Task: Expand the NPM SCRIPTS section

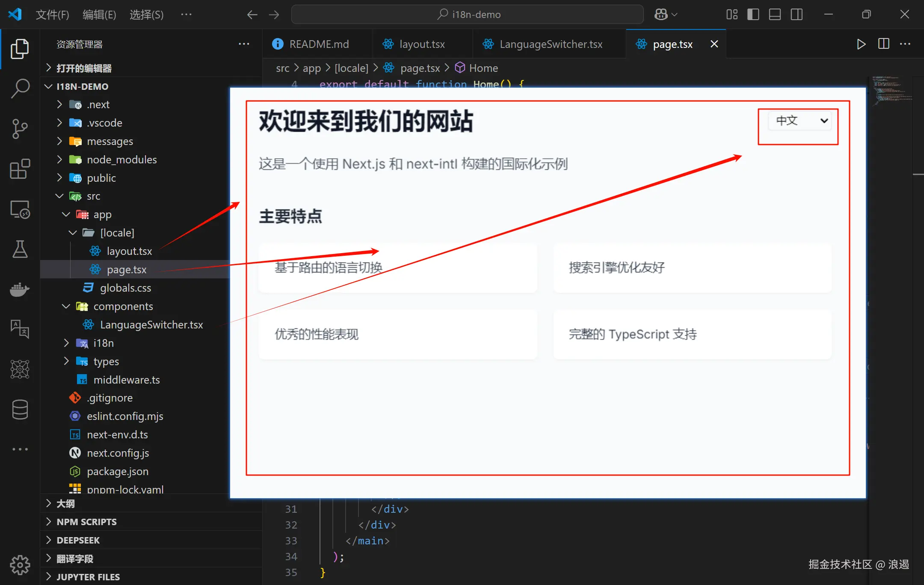Action: tap(86, 522)
